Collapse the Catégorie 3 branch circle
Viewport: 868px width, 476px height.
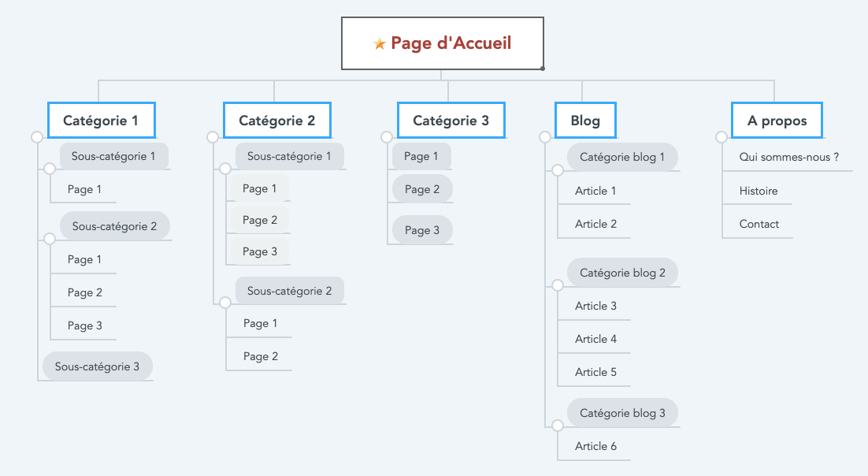(x=387, y=137)
